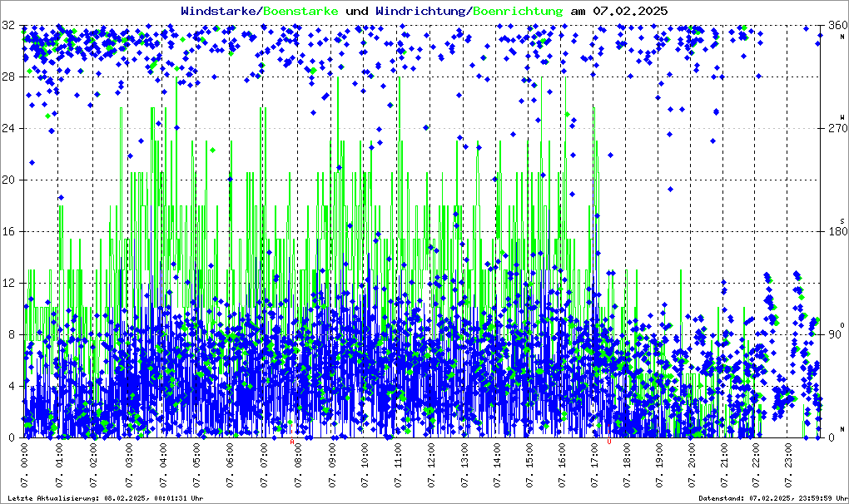Click time label 07. 17:00
This screenshot has width=849, height=504.
(x=594, y=466)
